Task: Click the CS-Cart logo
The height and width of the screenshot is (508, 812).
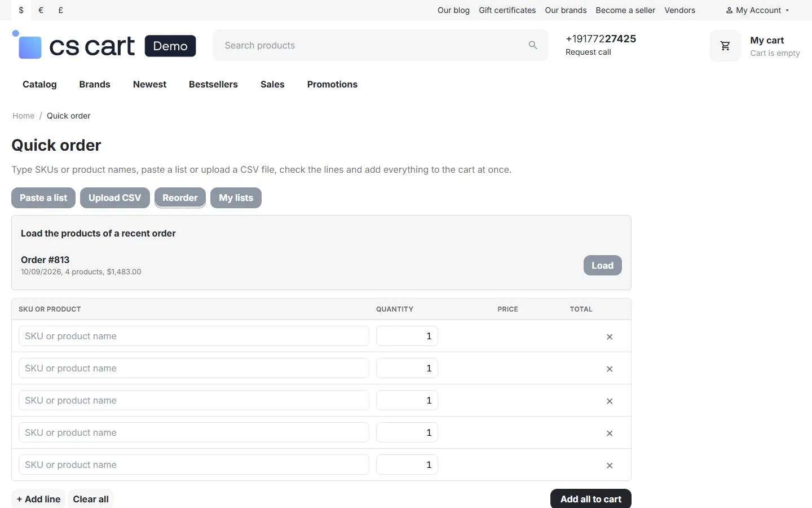Action: tap(104, 45)
